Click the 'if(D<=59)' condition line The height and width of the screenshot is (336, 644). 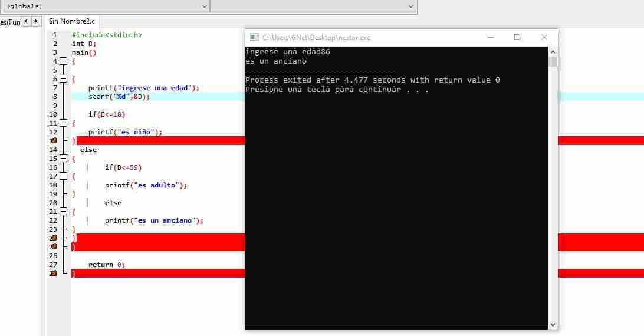coord(123,167)
